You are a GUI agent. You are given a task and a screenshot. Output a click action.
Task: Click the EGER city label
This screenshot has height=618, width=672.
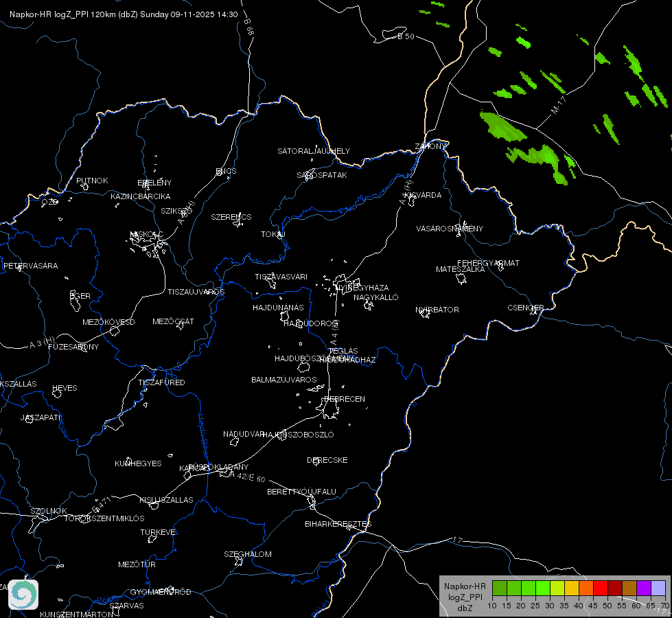click(x=80, y=296)
